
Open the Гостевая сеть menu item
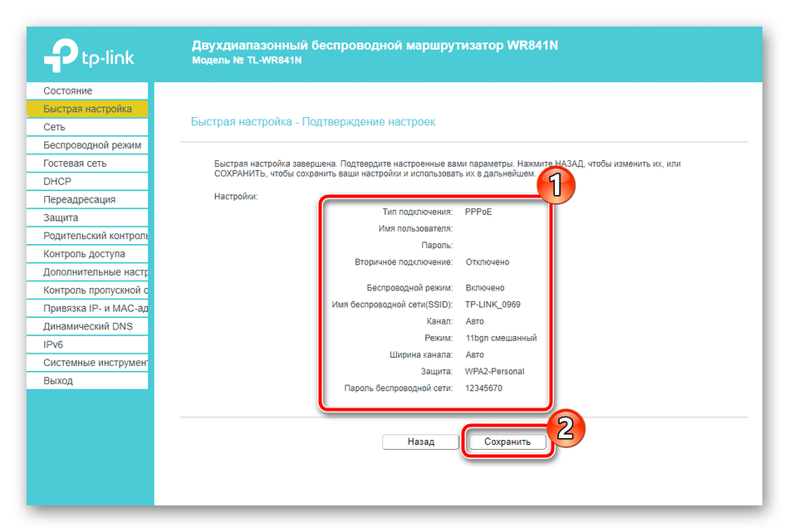tap(75, 164)
